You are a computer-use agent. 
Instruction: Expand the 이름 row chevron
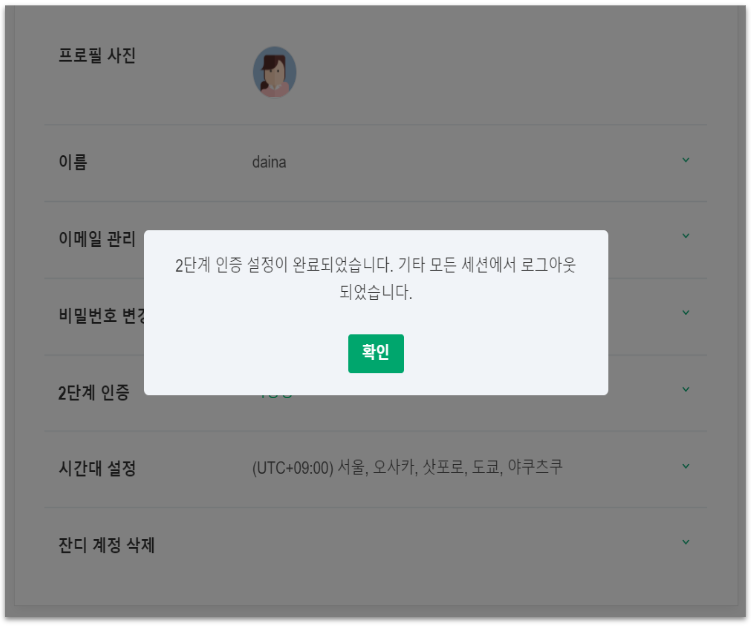click(685, 160)
